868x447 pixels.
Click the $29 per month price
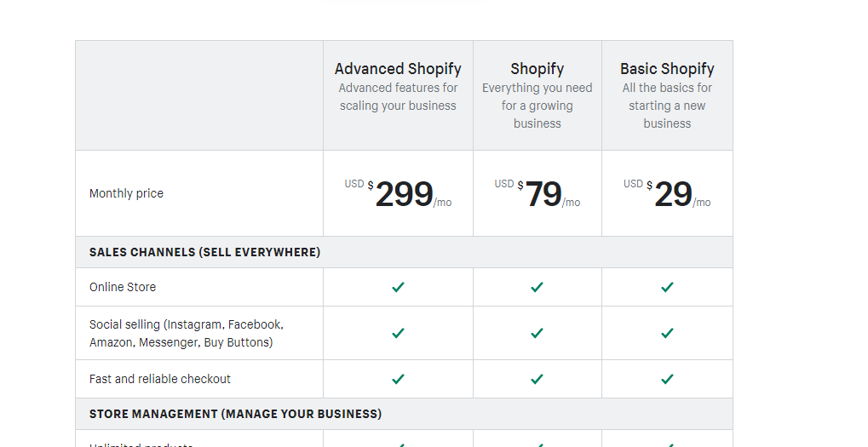coord(673,194)
